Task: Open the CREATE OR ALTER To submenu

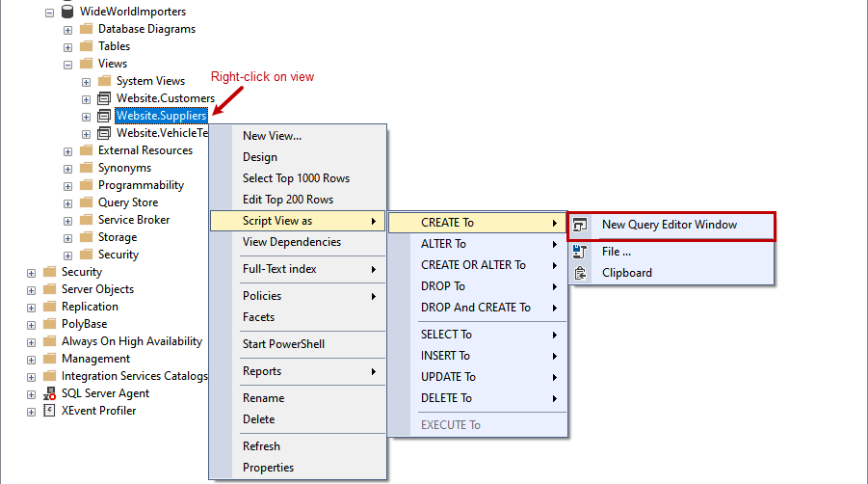Action: (477, 265)
